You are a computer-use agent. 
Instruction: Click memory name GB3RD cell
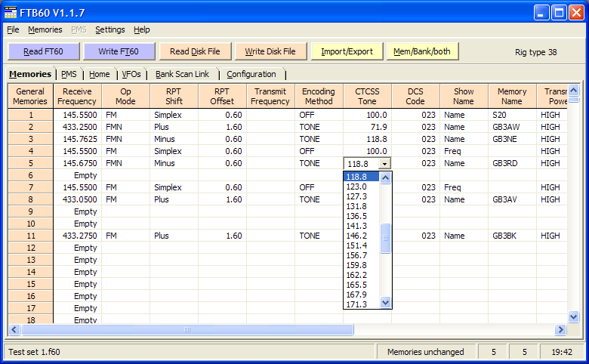512,163
